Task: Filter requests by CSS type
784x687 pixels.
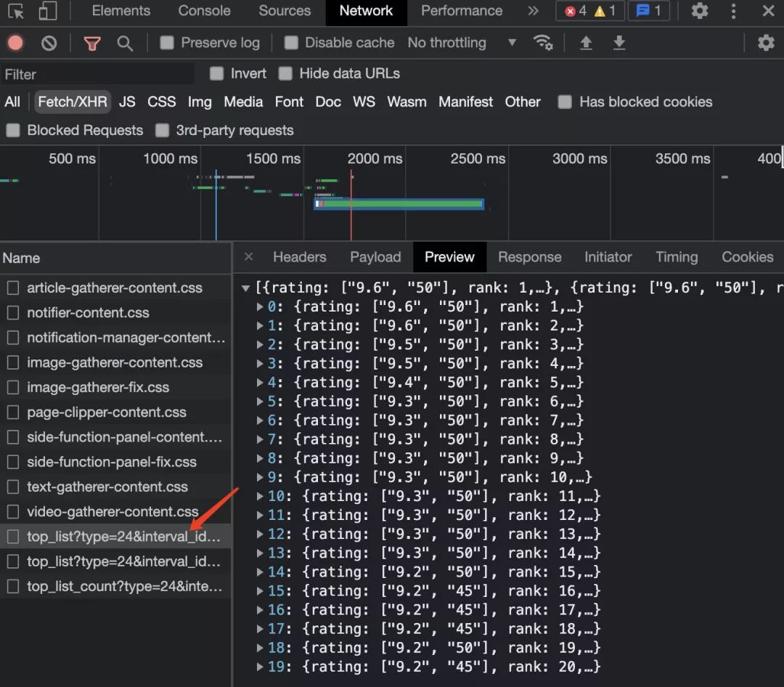Action: pyautogui.click(x=161, y=102)
